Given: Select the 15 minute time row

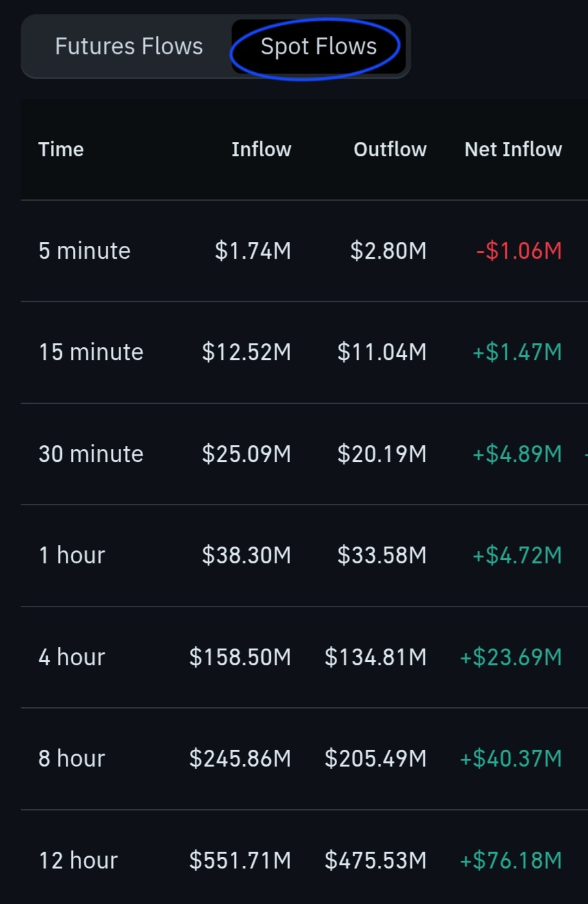Looking at the screenshot, I should tap(91, 352).
